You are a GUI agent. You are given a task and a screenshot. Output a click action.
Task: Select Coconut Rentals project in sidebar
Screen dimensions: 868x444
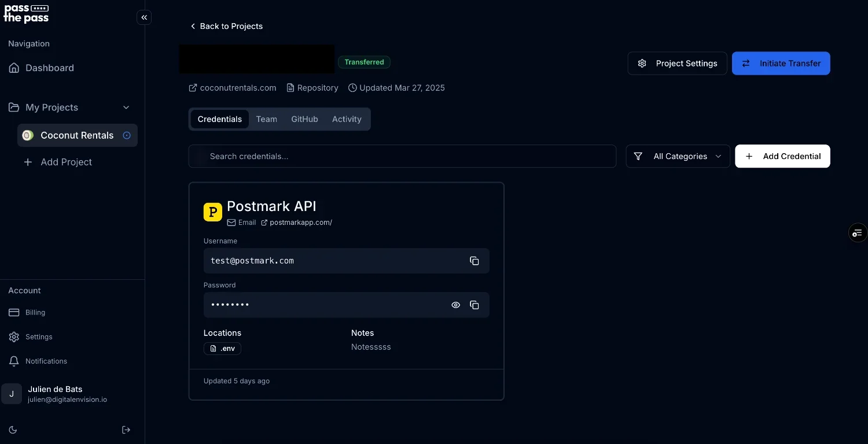[77, 135]
